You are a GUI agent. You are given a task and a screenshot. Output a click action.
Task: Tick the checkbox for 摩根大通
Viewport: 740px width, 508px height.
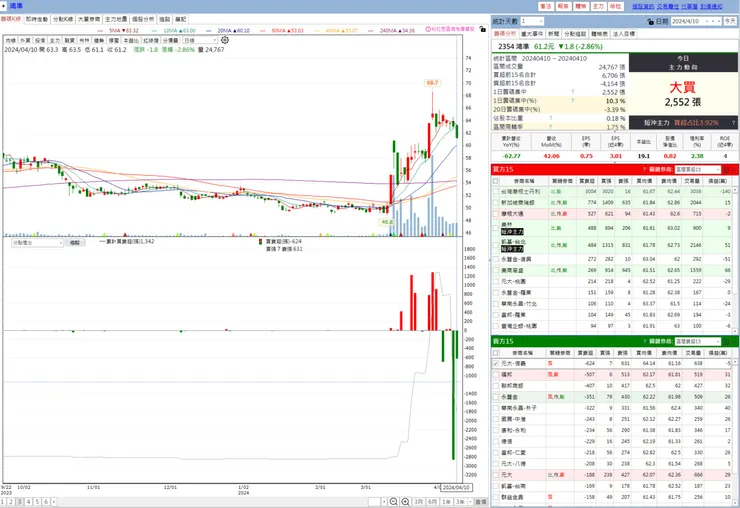[x=496, y=214]
